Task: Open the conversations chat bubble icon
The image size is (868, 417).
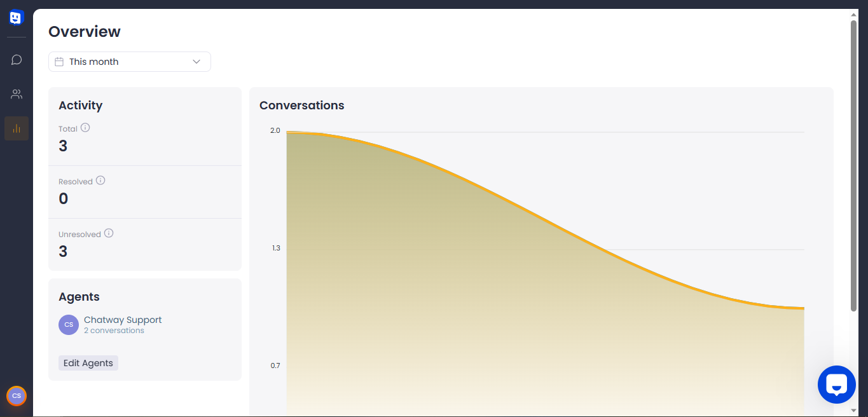Action: point(17,60)
